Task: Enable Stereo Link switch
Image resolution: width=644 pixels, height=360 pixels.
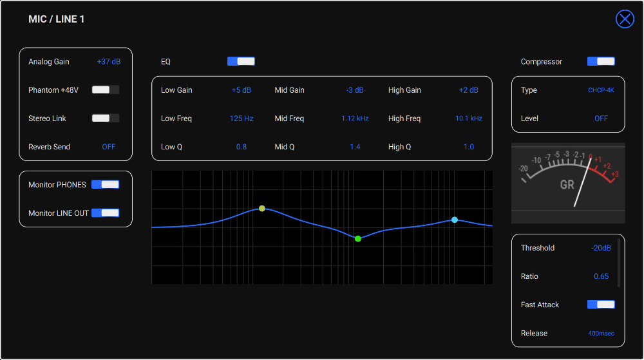Action: tap(105, 118)
